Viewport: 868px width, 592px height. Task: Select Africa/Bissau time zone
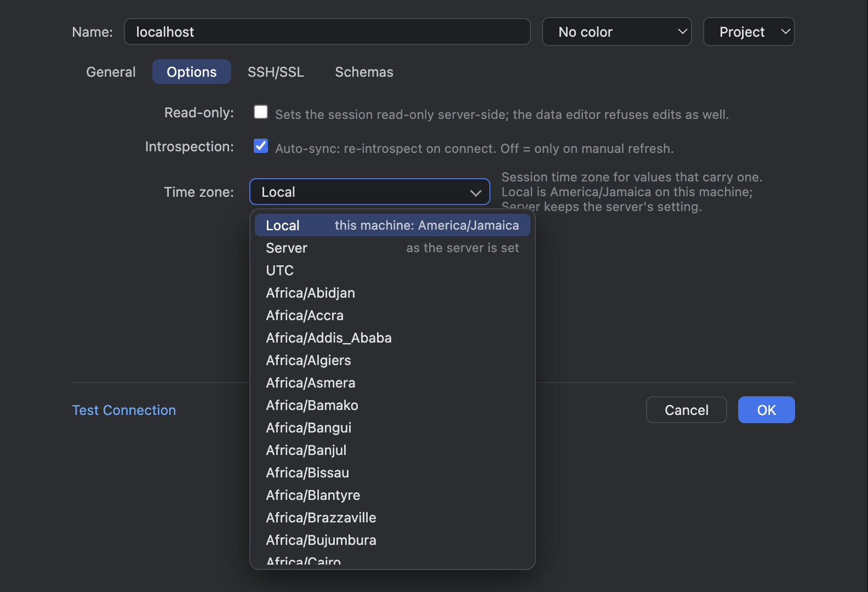coord(392,473)
